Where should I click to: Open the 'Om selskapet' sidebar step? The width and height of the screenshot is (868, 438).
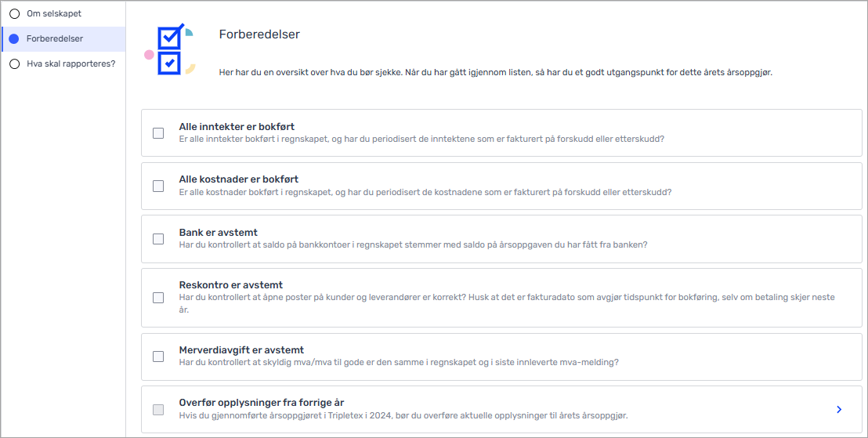coord(54,13)
